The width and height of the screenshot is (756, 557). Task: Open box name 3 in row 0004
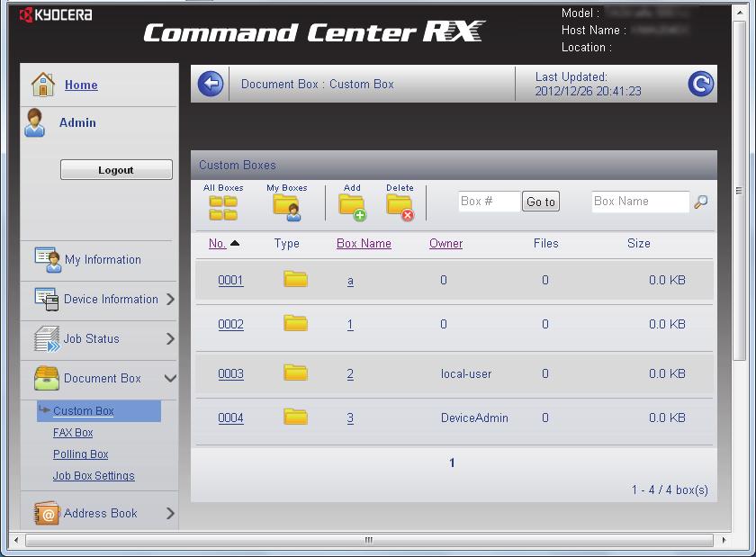[350, 418]
